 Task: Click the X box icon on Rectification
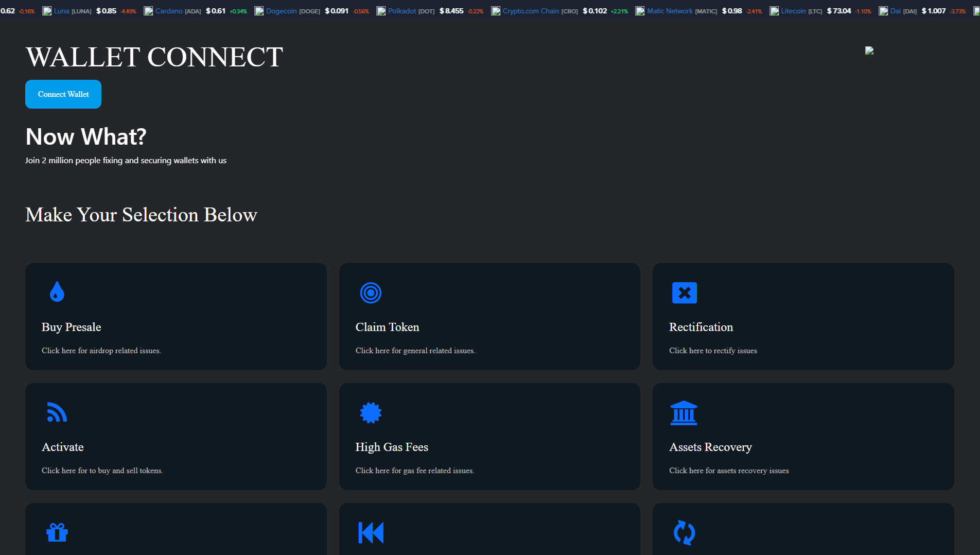pos(685,293)
